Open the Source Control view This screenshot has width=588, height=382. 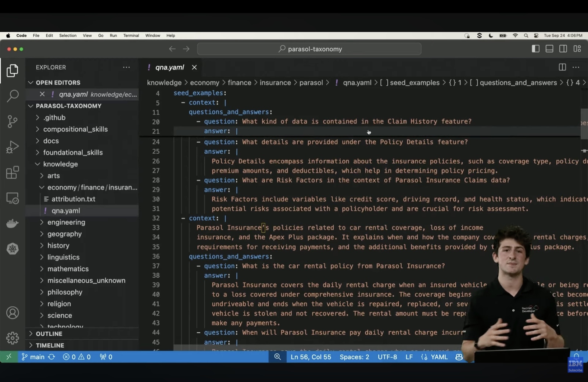click(12, 121)
